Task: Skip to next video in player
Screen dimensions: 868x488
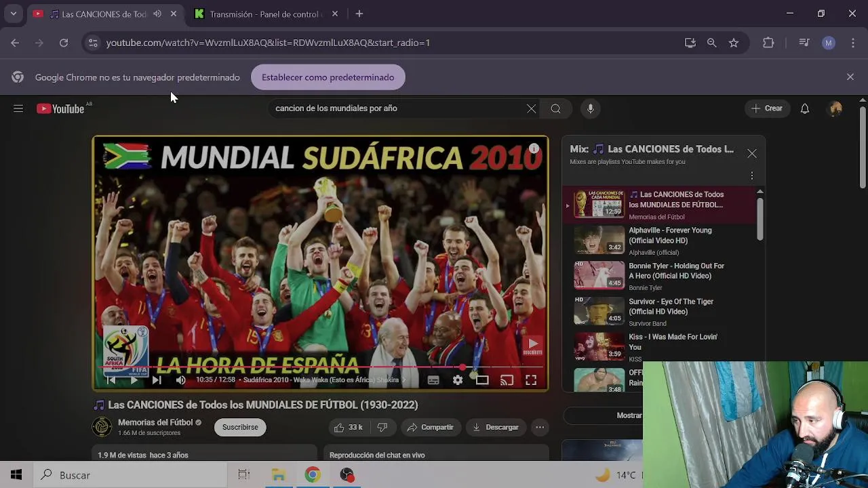Action: click(x=157, y=380)
